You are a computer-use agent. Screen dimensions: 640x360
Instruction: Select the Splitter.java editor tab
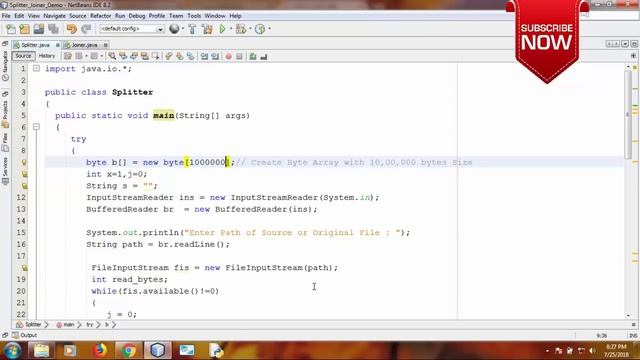36,45
